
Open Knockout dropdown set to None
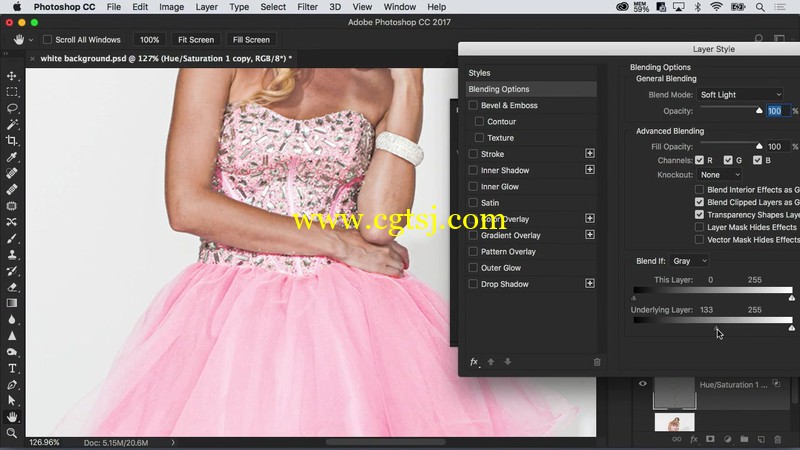719,174
